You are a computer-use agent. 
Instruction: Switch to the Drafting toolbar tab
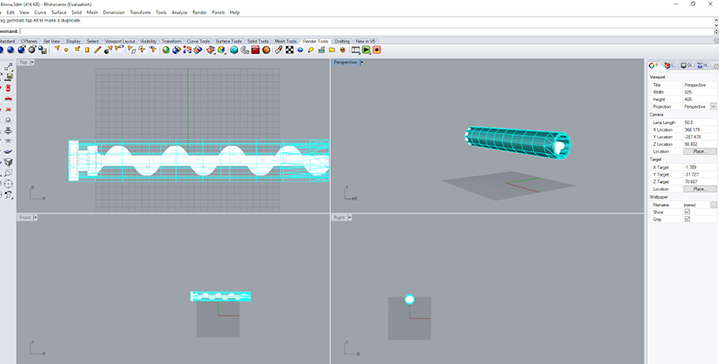tap(342, 41)
